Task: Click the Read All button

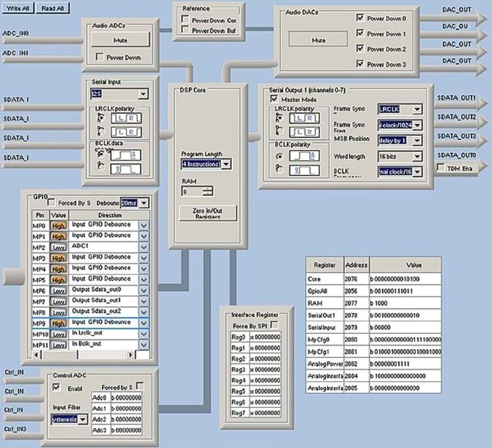Action: [x=53, y=8]
